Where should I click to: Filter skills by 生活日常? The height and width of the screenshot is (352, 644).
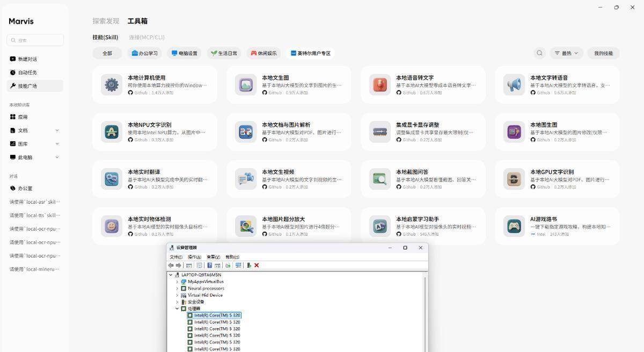coord(224,53)
